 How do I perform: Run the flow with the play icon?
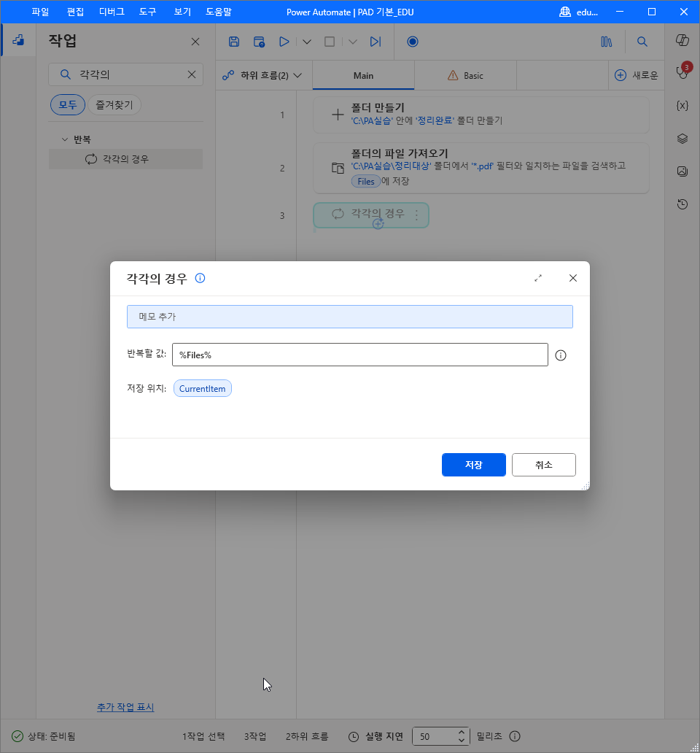[284, 42]
